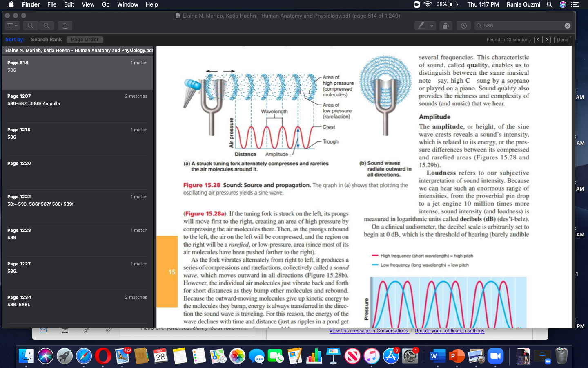Select the Page 1207 search result

tap(78, 106)
